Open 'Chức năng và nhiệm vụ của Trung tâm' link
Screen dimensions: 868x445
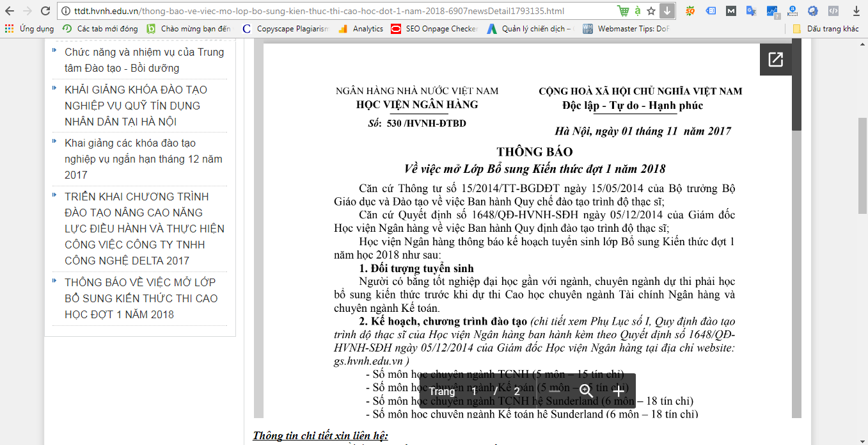(x=144, y=60)
